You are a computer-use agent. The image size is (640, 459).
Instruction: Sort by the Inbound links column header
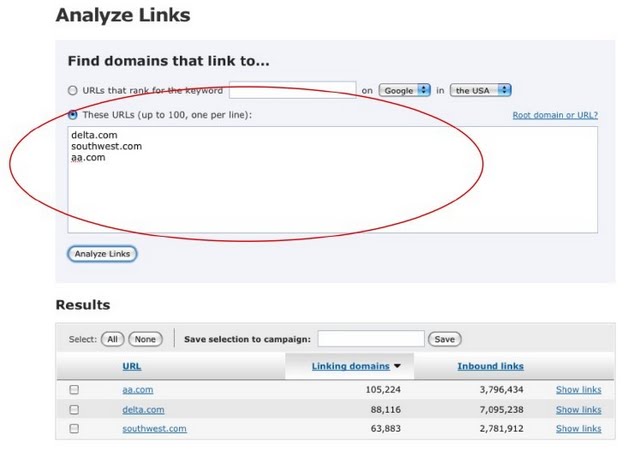coord(490,366)
